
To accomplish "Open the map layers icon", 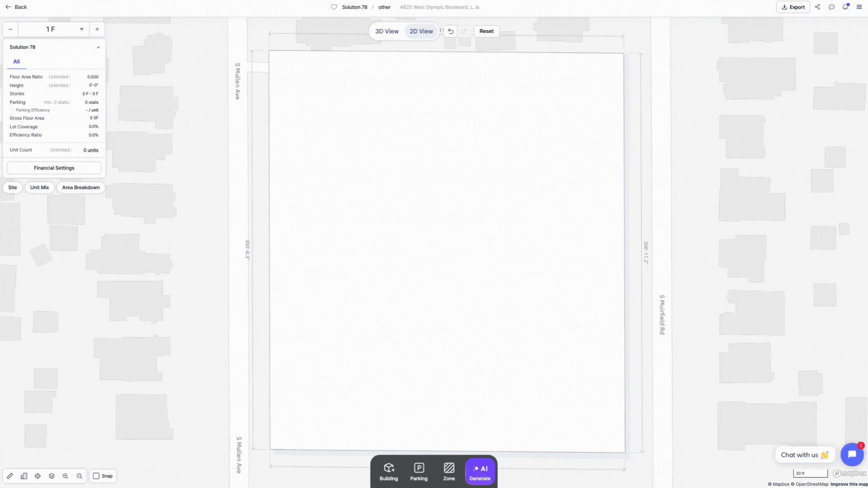I will [52, 476].
